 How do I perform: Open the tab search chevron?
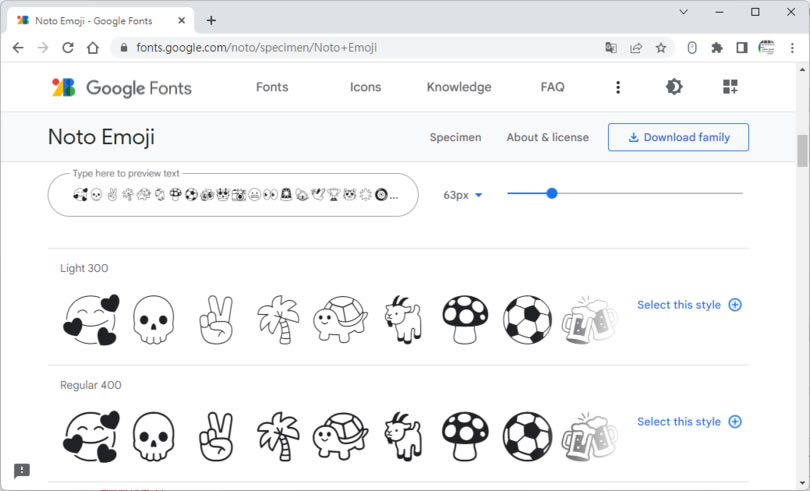click(683, 12)
